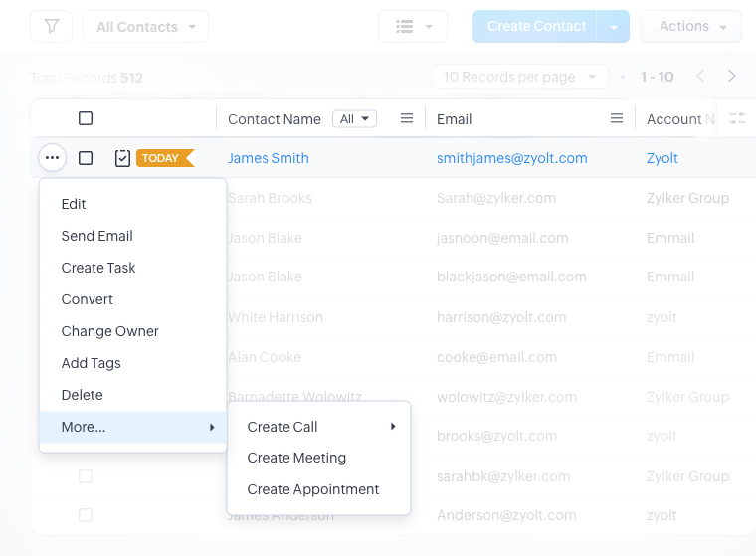Select Send Email from context menu
The image size is (756, 556).
(97, 236)
